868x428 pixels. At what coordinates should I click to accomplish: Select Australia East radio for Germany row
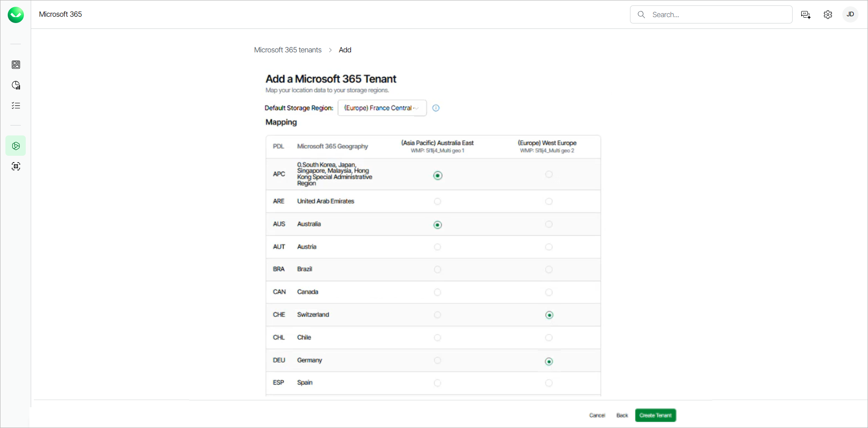click(438, 360)
